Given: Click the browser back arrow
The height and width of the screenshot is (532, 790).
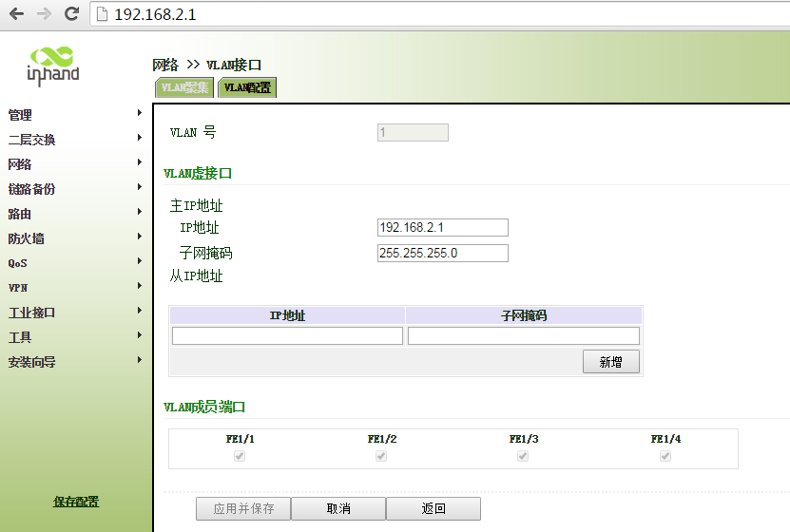Looking at the screenshot, I should 17,14.
